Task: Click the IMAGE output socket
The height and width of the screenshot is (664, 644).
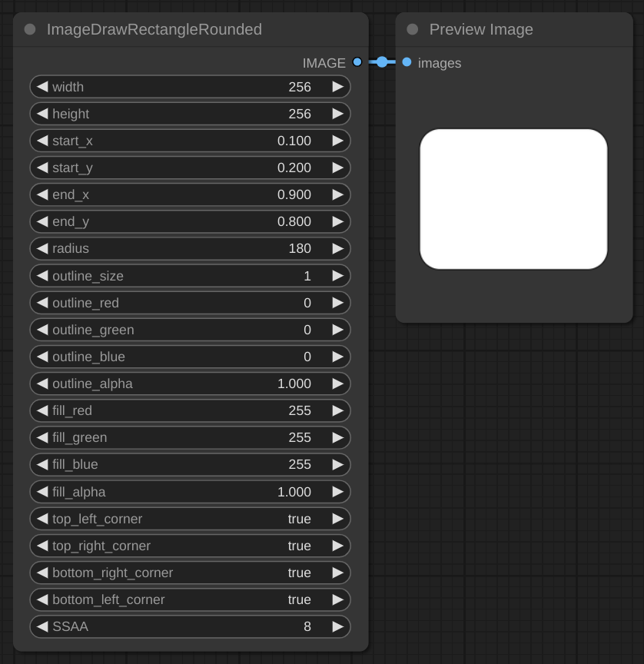Action: (357, 62)
